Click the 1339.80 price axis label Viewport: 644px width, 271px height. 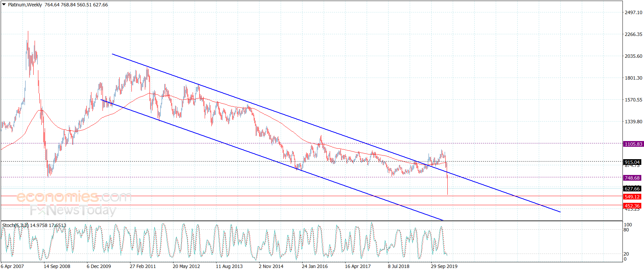point(633,122)
